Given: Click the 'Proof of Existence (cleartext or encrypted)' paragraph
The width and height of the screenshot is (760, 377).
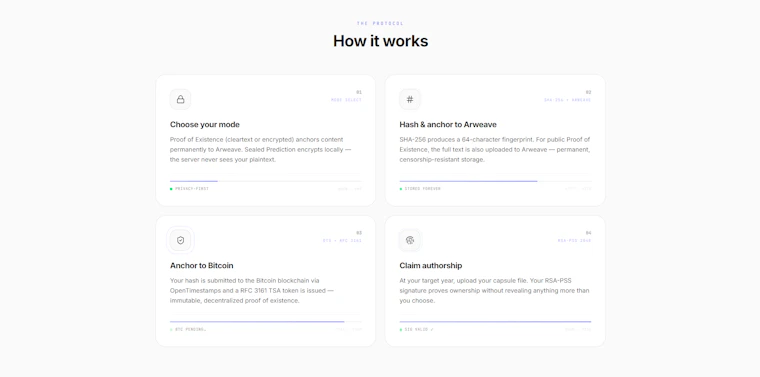Looking at the screenshot, I should click(261, 150).
